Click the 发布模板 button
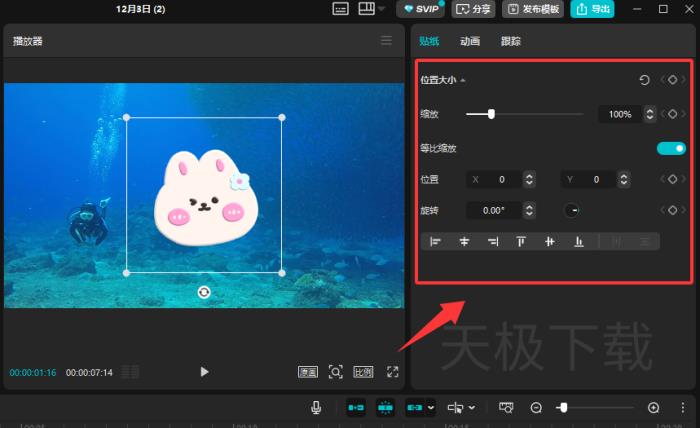700x428 pixels. 534,9
